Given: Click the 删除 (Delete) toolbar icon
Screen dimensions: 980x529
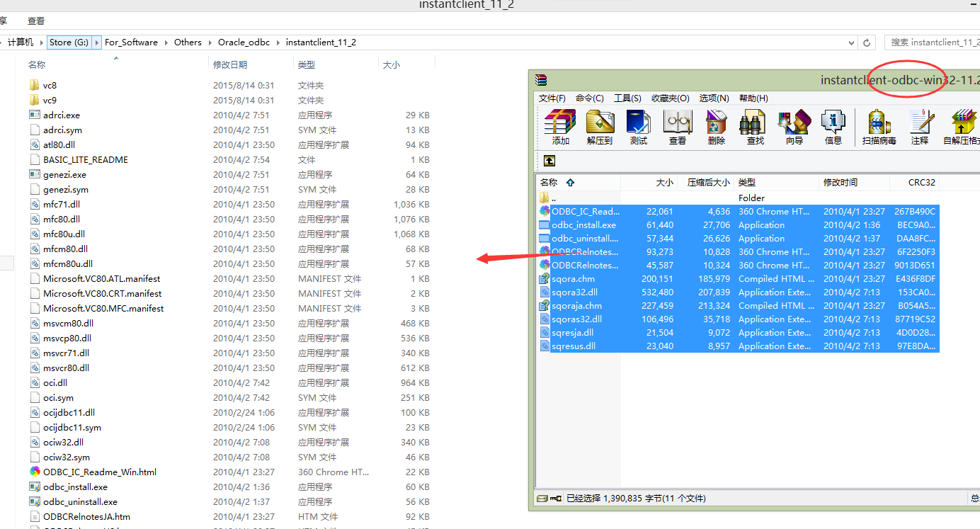Looking at the screenshot, I should tap(717, 122).
